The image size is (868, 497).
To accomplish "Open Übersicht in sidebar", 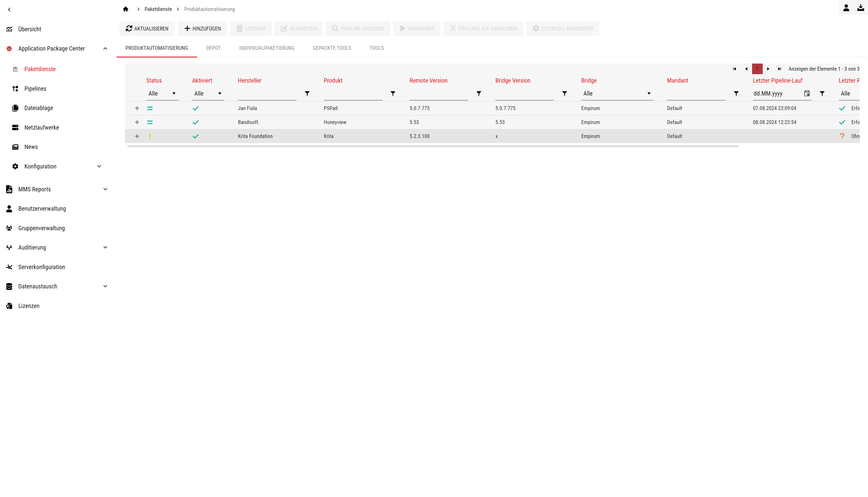I will tap(30, 29).
